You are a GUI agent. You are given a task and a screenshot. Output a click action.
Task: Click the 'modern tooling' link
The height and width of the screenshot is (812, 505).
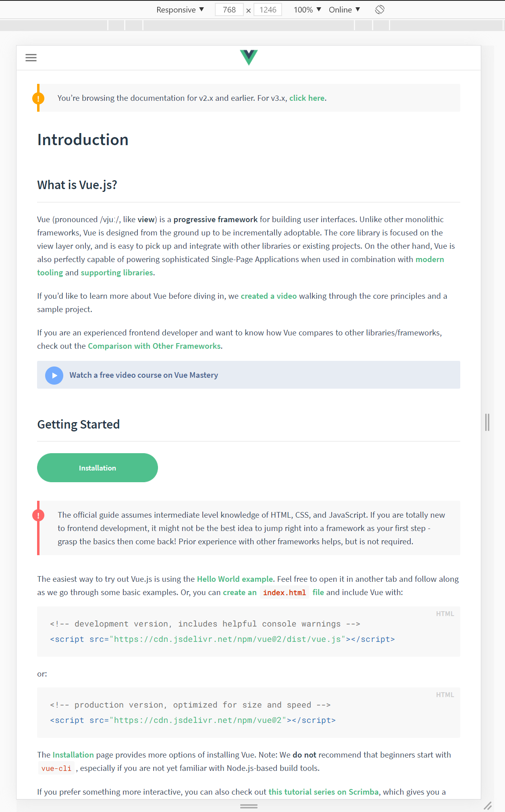pos(430,259)
